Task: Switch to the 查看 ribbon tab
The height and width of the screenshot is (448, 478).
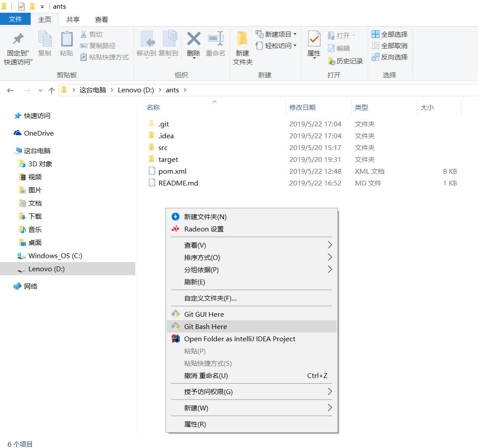Action: tap(101, 19)
